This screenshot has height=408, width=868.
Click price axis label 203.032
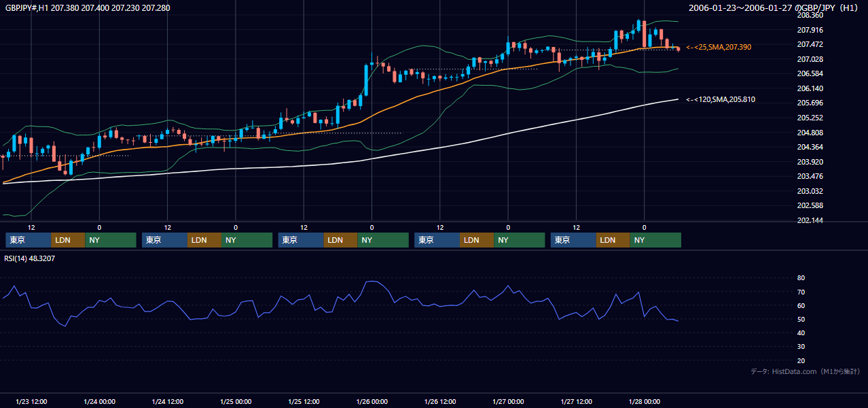pyautogui.click(x=810, y=191)
